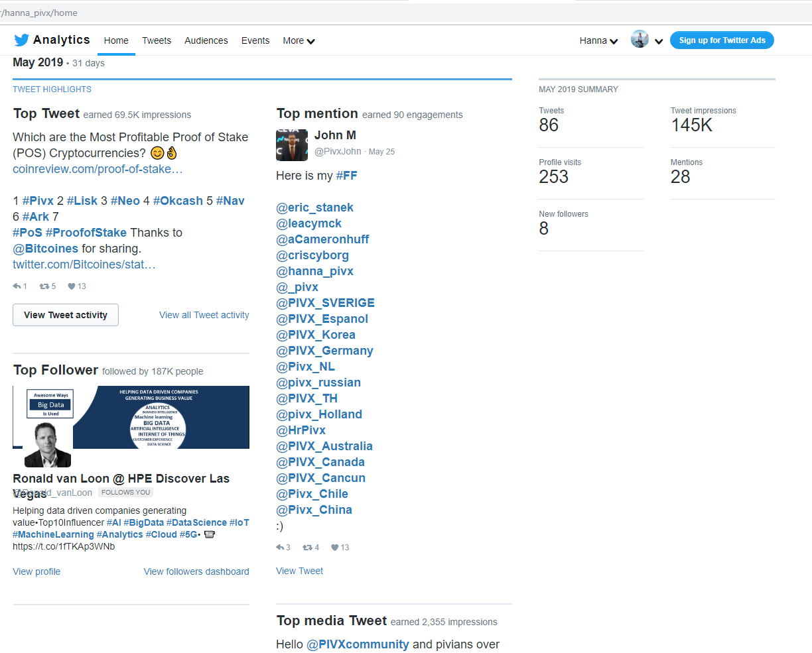Open the Home tab

tap(116, 40)
